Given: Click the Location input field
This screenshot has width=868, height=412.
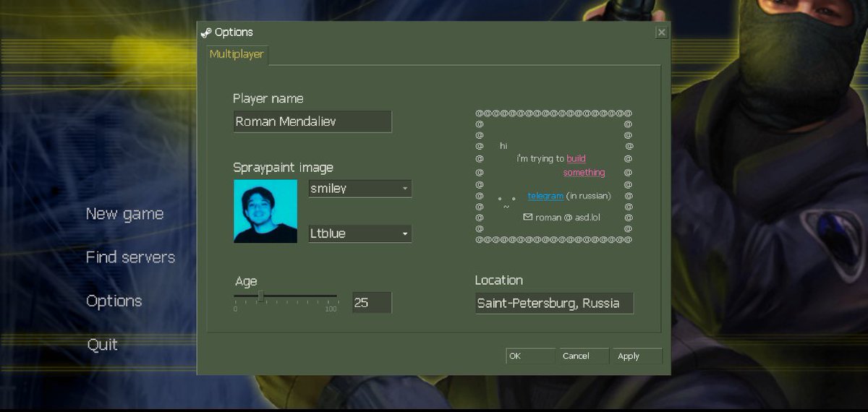Looking at the screenshot, I should [554, 304].
